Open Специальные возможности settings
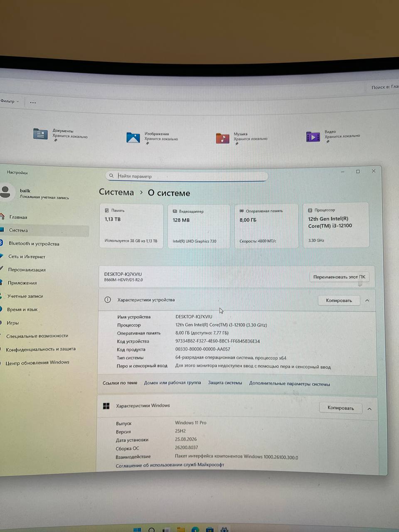 click(37, 336)
